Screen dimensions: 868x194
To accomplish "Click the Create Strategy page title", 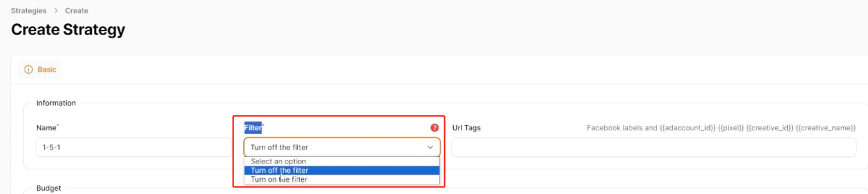I will point(68,30).
